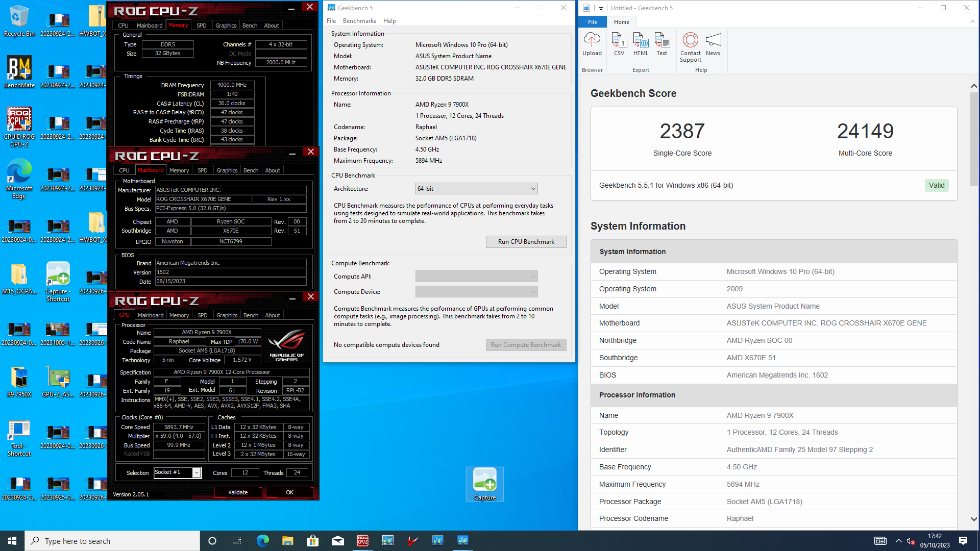
Task: Click the Single-Core Score value 2387
Action: pyautogui.click(x=682, y=131)
